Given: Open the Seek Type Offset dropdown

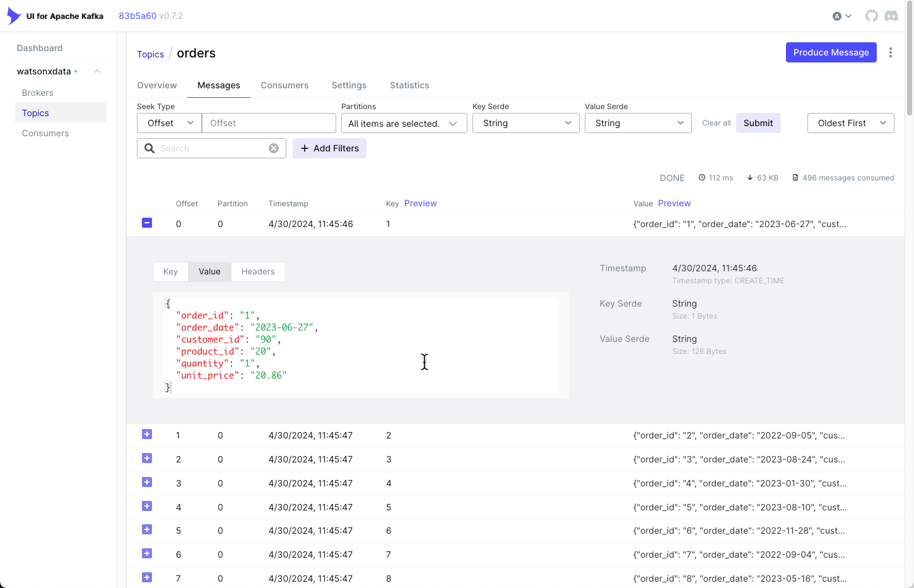Looking at the screenshot, I should coord(169,123).
